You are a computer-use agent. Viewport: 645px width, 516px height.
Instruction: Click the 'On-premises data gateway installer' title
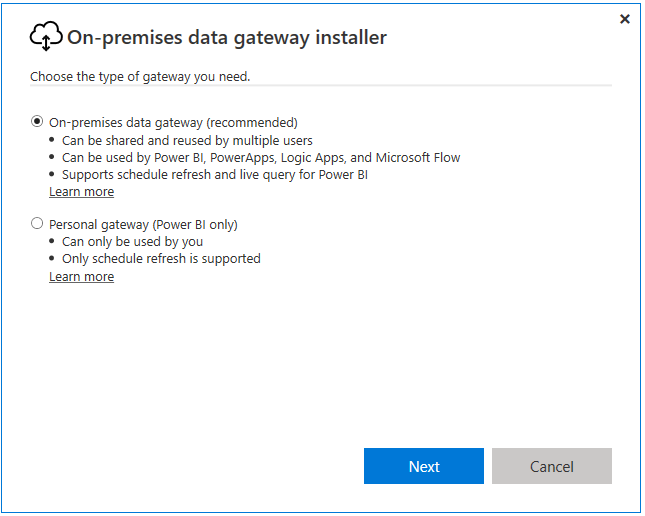(227, 37)
